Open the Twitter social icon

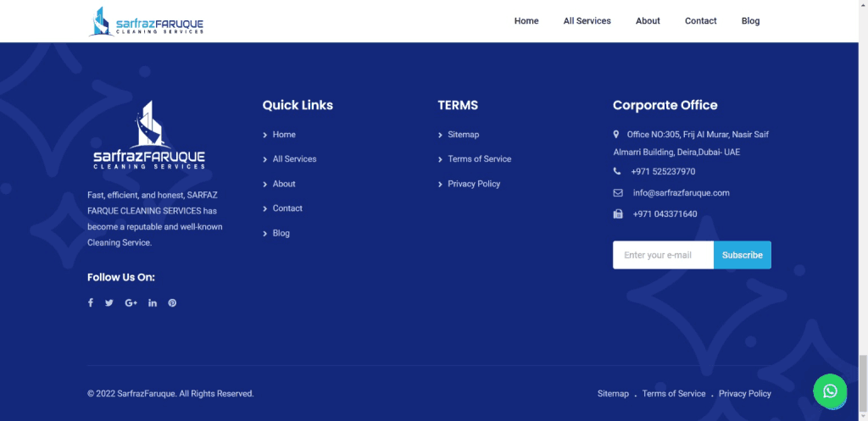109,302
